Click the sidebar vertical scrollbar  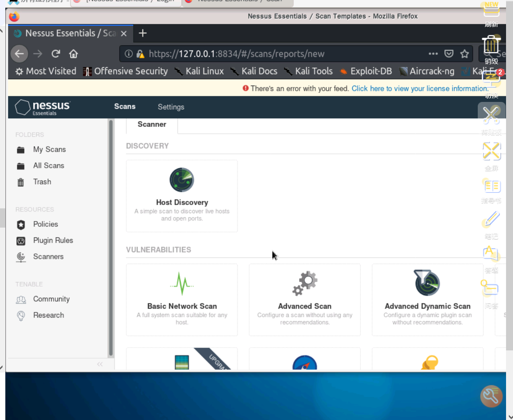click(x=111, y=237)
